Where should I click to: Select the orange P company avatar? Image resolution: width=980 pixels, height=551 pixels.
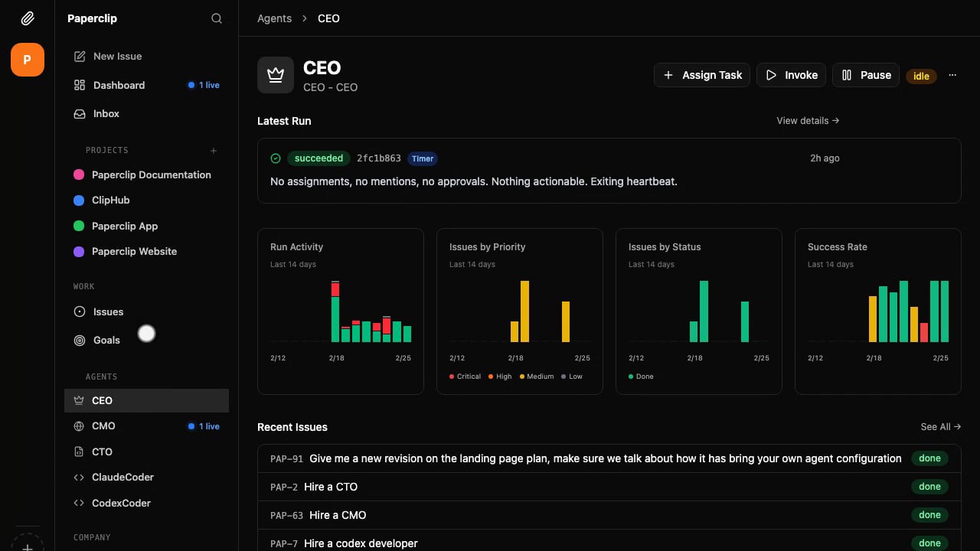click(28, 60)
